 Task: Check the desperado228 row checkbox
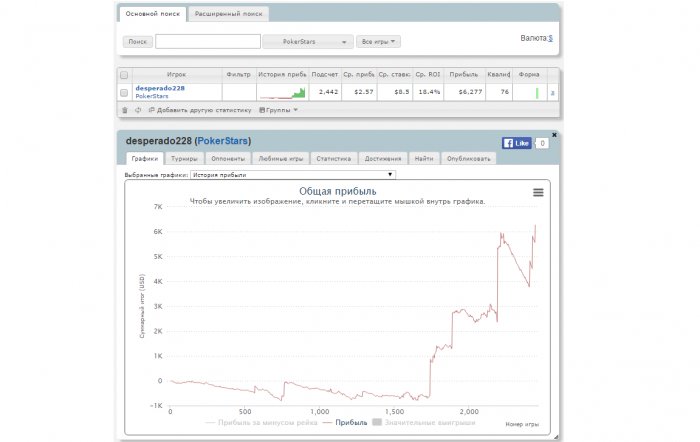tap(124, 92)
